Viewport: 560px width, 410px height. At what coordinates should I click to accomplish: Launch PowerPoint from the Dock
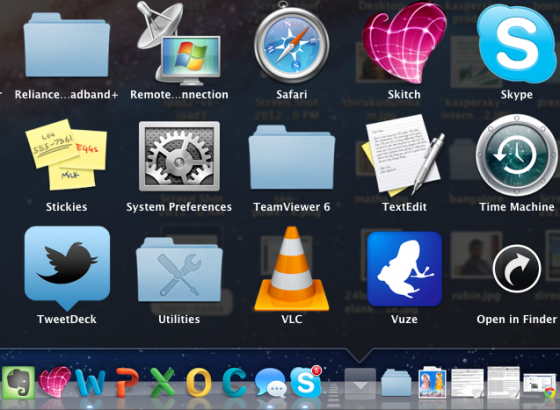127,382
